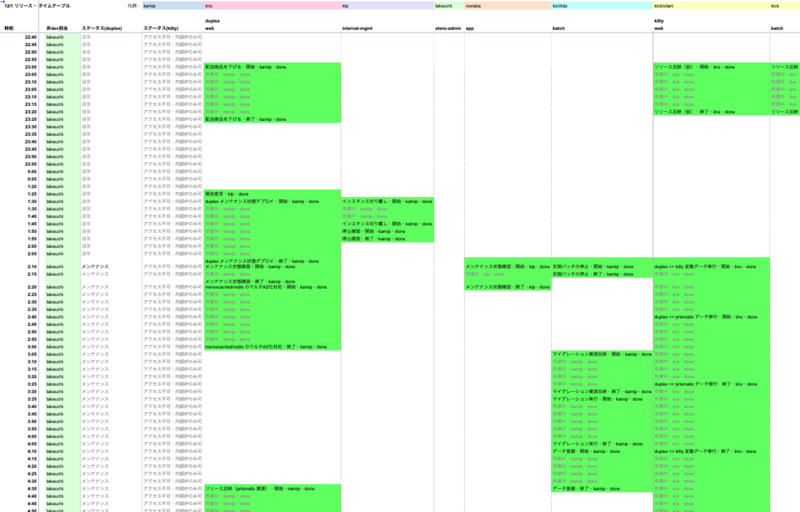
Task: Click 'インスタンス切り離し・開始' in the 1:30 row
Action: click(388, 201)
